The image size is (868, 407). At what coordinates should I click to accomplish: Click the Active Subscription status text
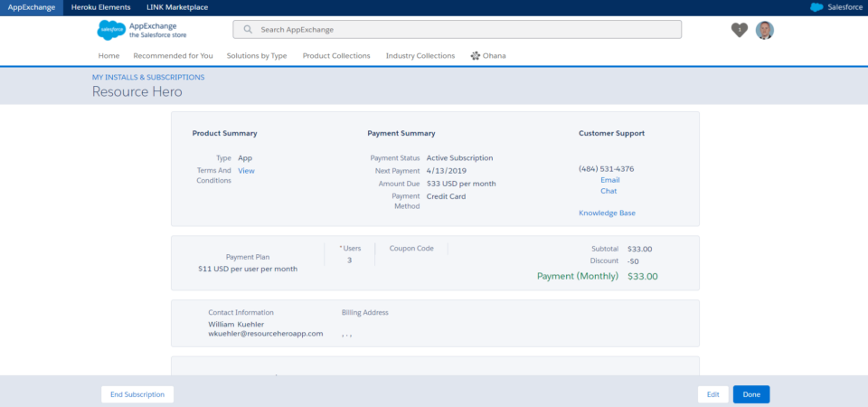(459, 157)
